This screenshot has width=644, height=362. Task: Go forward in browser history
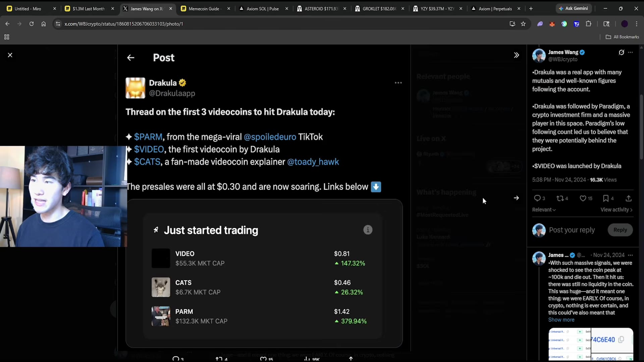(x=19, y=24)
